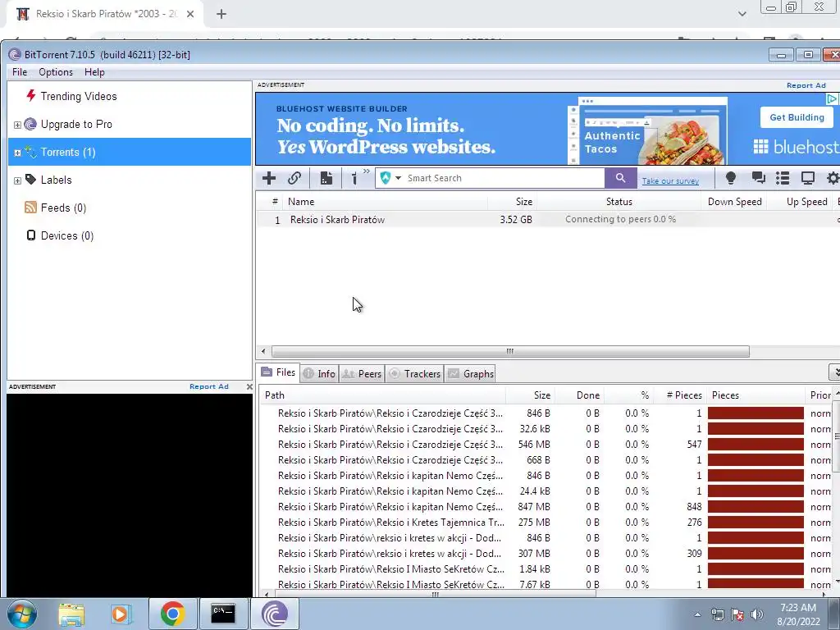
Task: Switch to the Peers tab
Action: click(x=362, y=374)
